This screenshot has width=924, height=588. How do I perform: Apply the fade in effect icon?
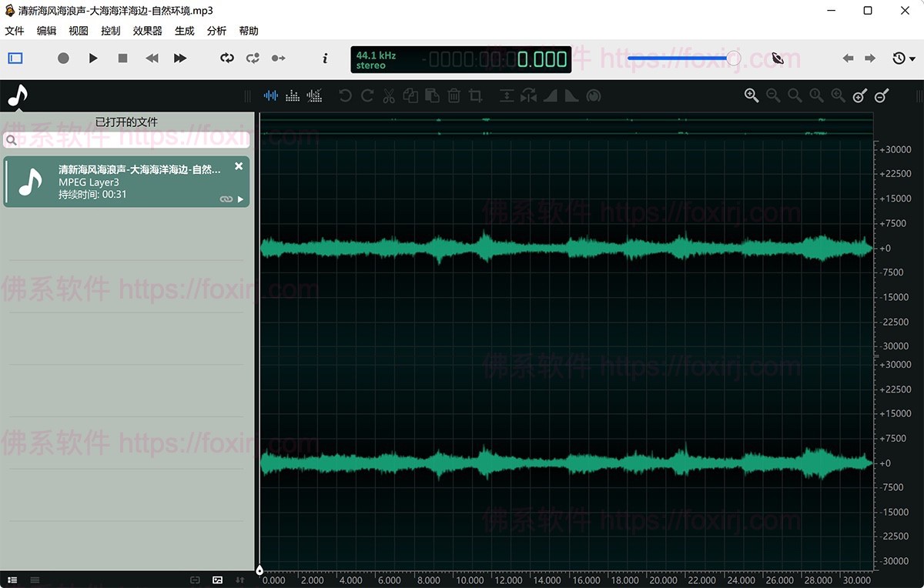(x=551, y=96)
